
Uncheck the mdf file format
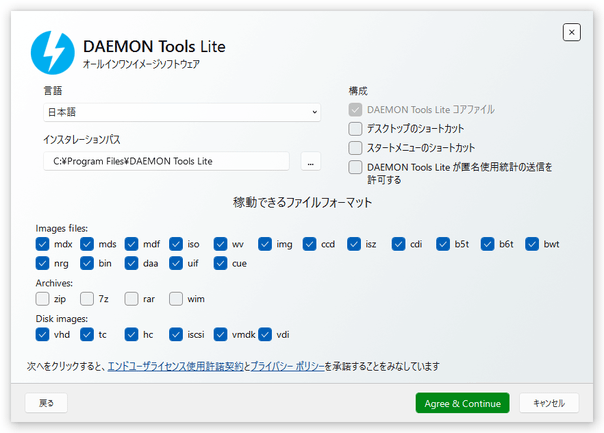[x=131, y=244]
